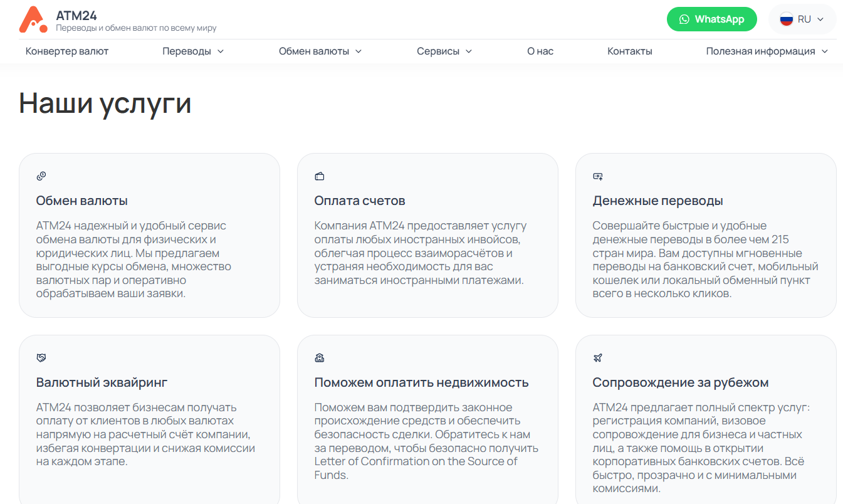Click the handshake icon above Валютный эквайринг
This screenshot has width=843, height=504.
[x=41, y=358]
